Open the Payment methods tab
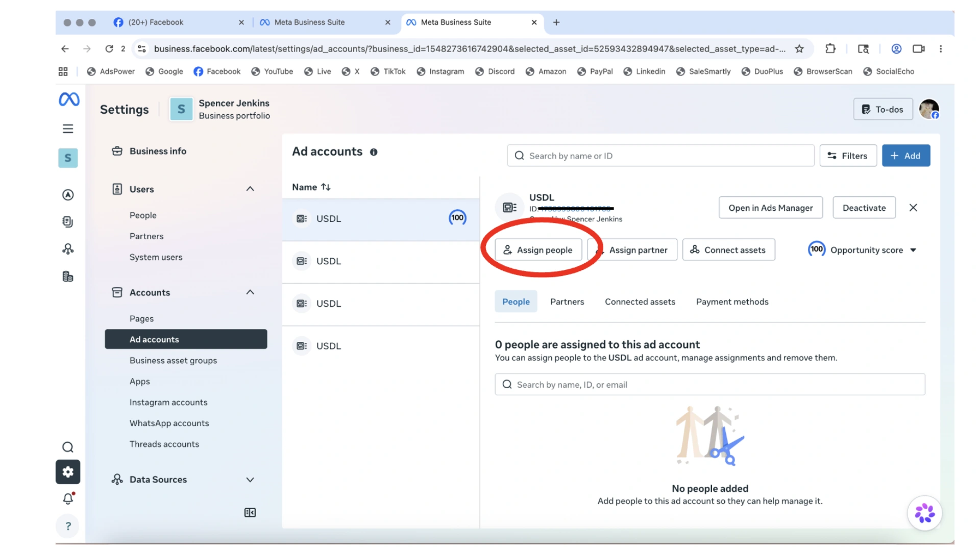Image resolution: width=980 pixels, height=551 pixels. [x=732, y=302]
